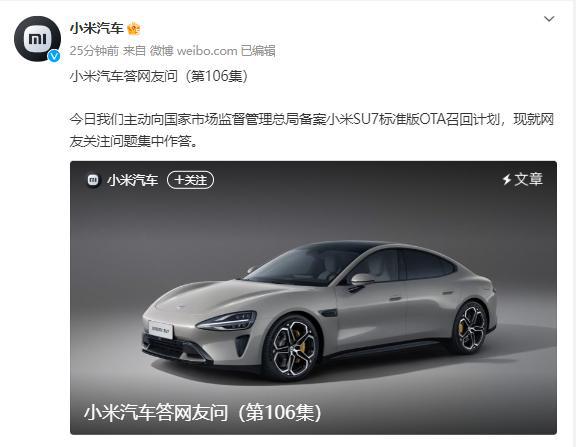576x447 pixels.
Task: Open the 25分钟前 timestamp link
Action: pyautogui.click(x=94, y=51)
